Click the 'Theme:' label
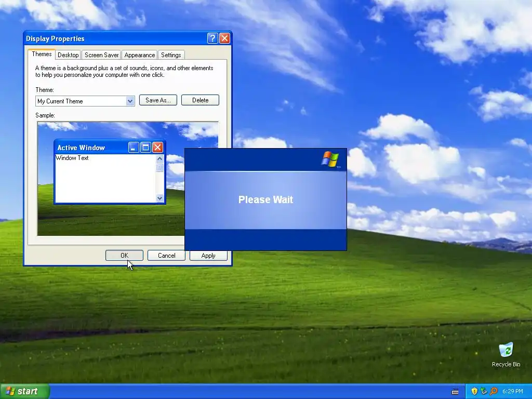Image resolution: width=532 pixels, height=399 pixels. click(x=45, y=90)
